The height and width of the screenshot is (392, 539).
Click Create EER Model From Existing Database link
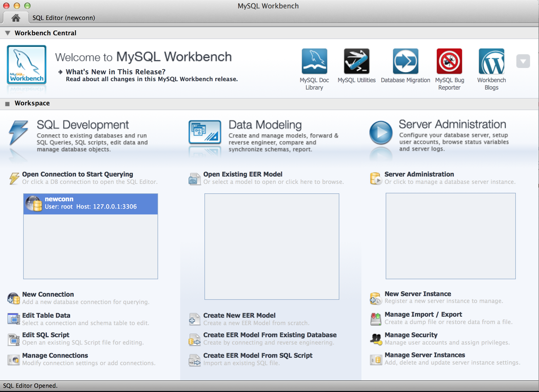tap(270, 335)
